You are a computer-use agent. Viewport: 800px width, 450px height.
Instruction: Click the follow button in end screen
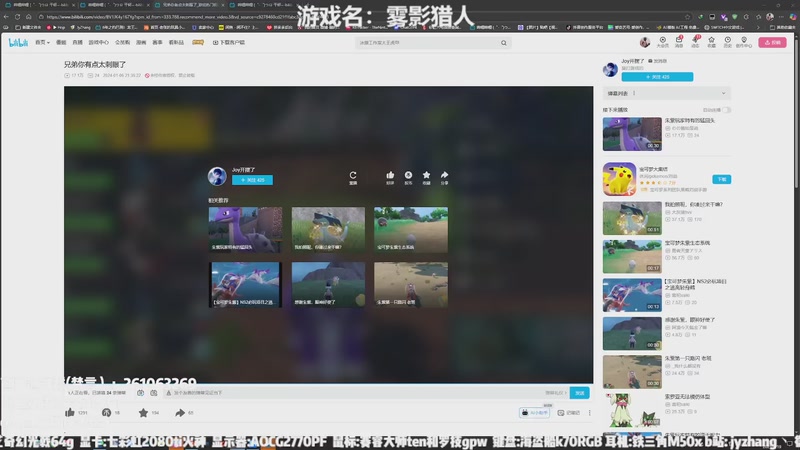tap(252, 180)
